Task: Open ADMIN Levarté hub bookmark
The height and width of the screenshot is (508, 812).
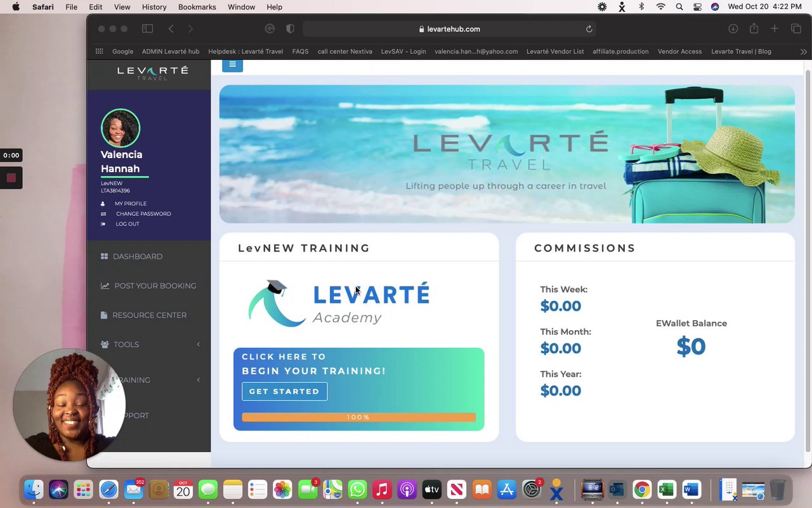Action: click(171, 51)
